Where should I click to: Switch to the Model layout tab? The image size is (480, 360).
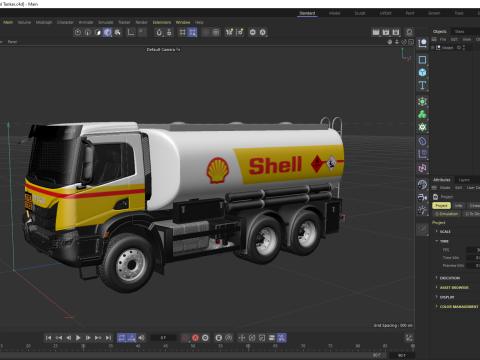[x=334, y=13]
